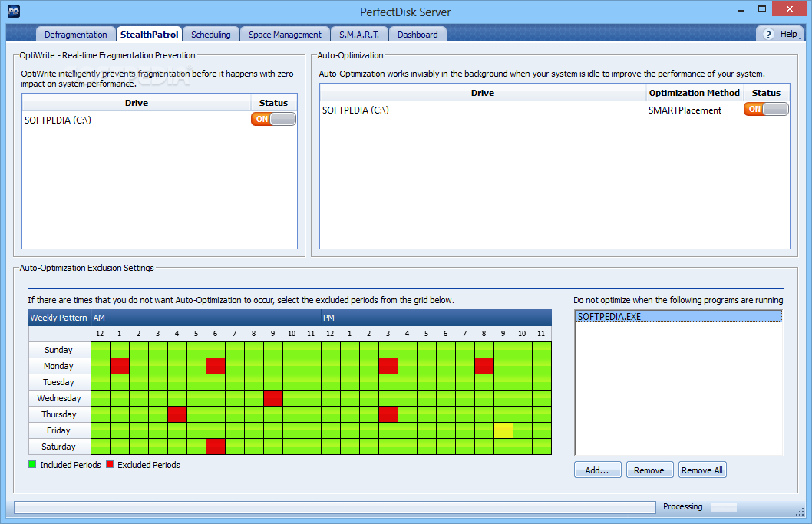Select the StealthPatrol tab
Viewport: 812px width, 524px height.
pos(149,35)
